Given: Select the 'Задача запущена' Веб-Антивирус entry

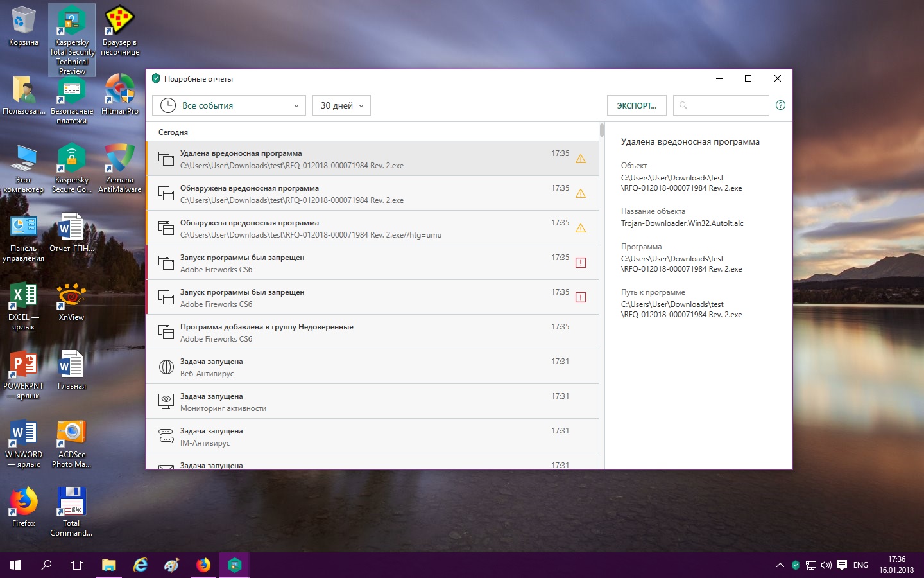Looking at the screenshot, I should 372,367.
